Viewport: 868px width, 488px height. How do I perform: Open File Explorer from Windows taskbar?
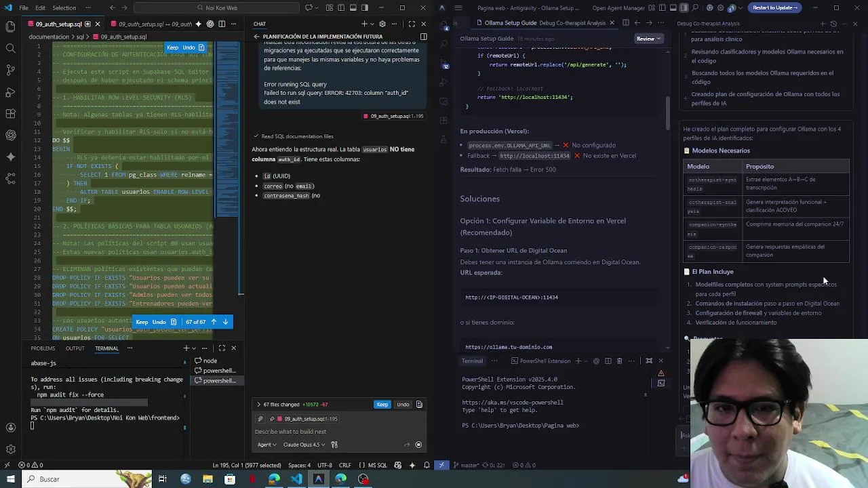tap(208, 479)
